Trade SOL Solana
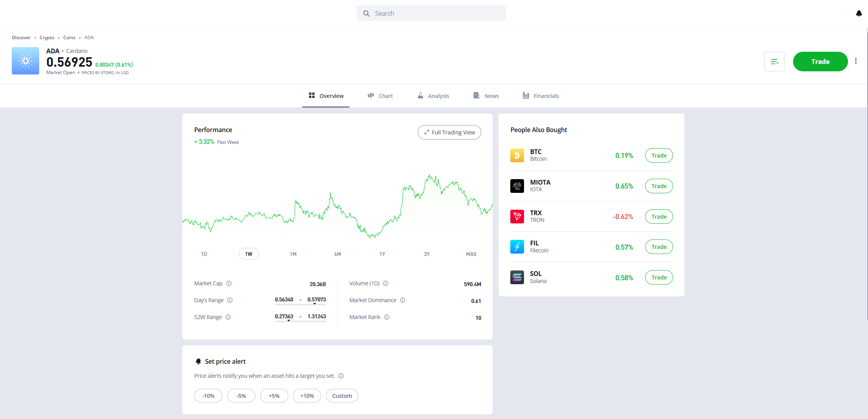Screen dimensions: 868x419 (659, 278)
